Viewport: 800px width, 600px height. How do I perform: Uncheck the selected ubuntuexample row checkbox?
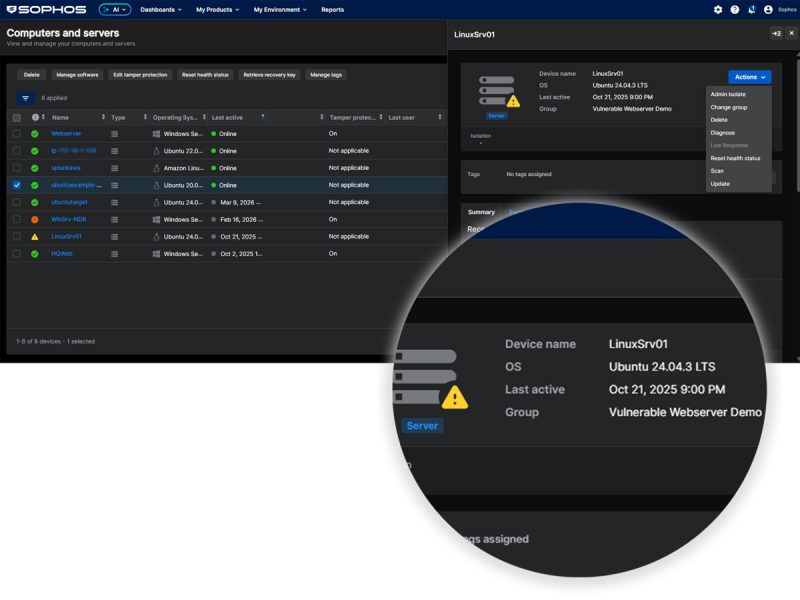17,185
